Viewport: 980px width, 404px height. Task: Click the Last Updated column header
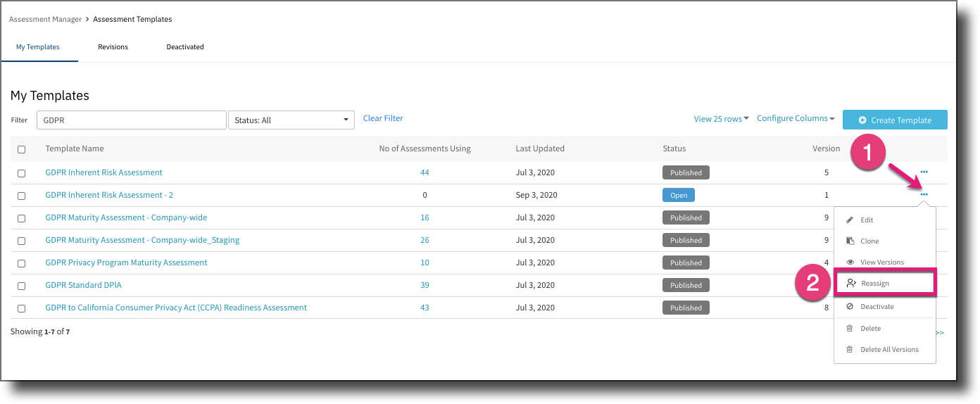point(540,149)
